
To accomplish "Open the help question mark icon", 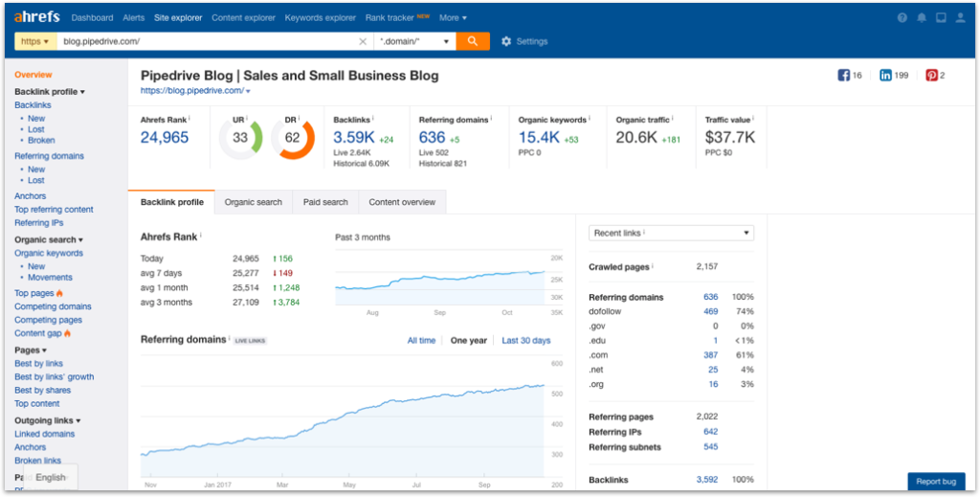I will click(902, 18).
